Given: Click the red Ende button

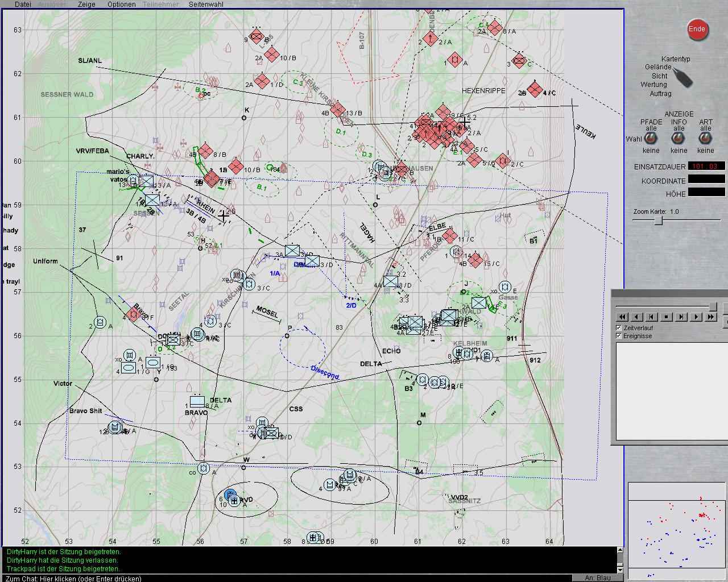Looking at the screenshot, I should click(697, 30).
